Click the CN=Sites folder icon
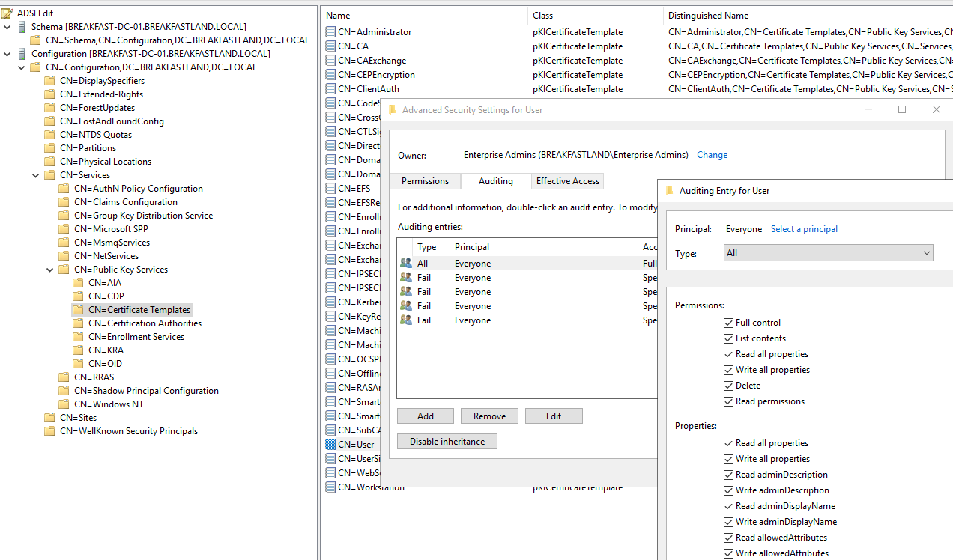The width and height of the screenshot is (953, 560). [50, 418]
